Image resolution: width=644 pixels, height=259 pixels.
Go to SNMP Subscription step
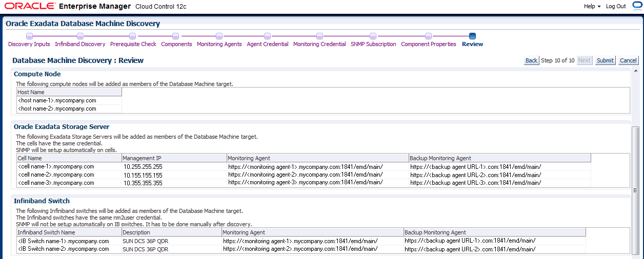tap(373, 44)
